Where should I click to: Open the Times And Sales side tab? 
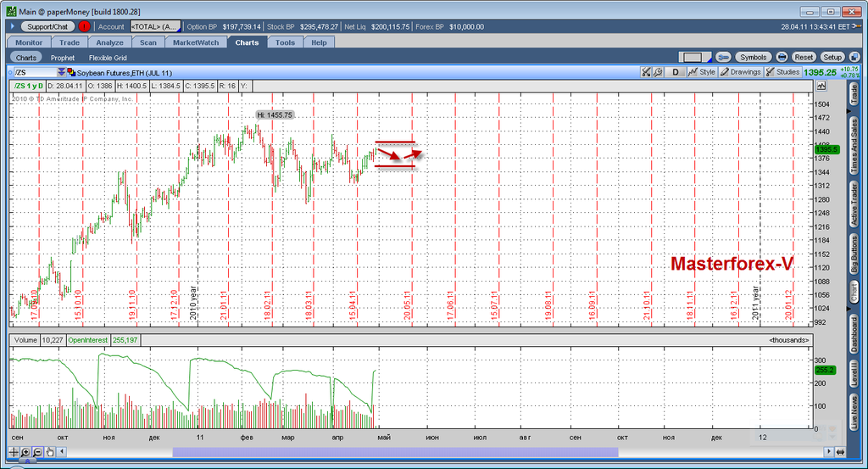tap(854, 145)
